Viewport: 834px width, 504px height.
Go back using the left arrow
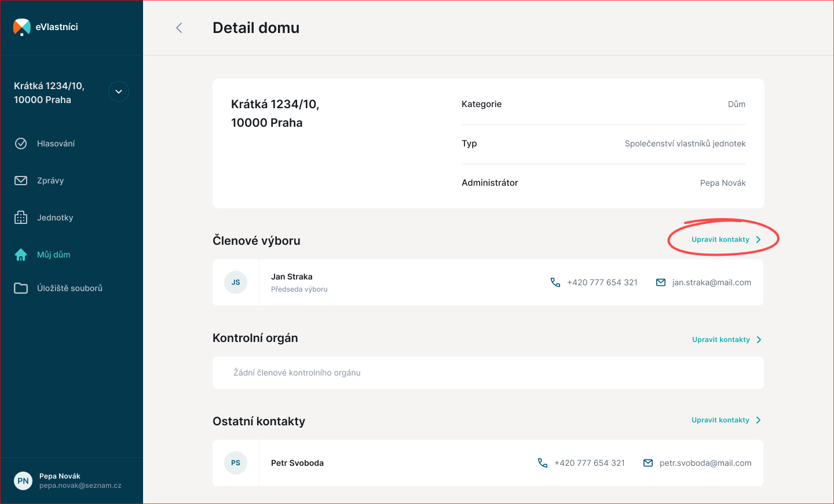(x=179, y=28)
